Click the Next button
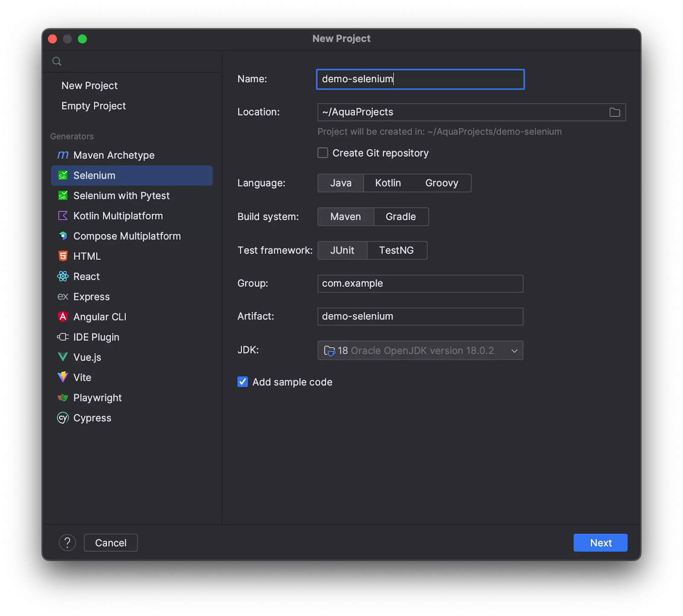The image size is (683, 616). [601, 543]
